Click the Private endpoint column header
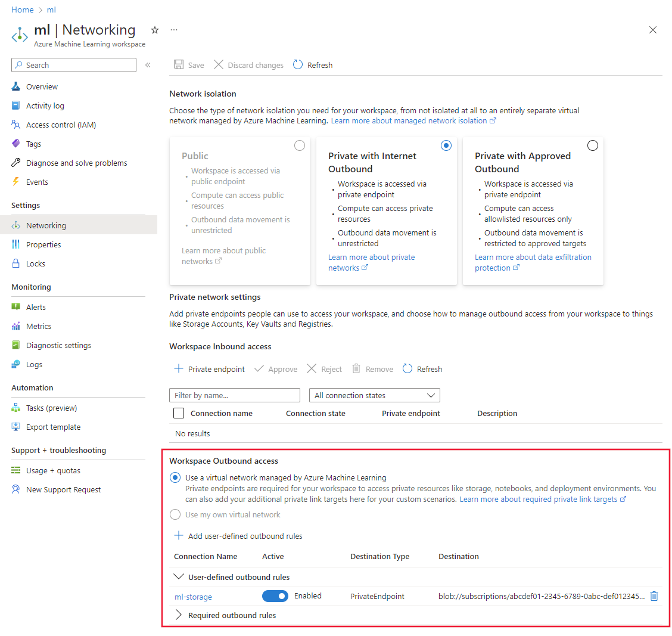 coord(410,414)
